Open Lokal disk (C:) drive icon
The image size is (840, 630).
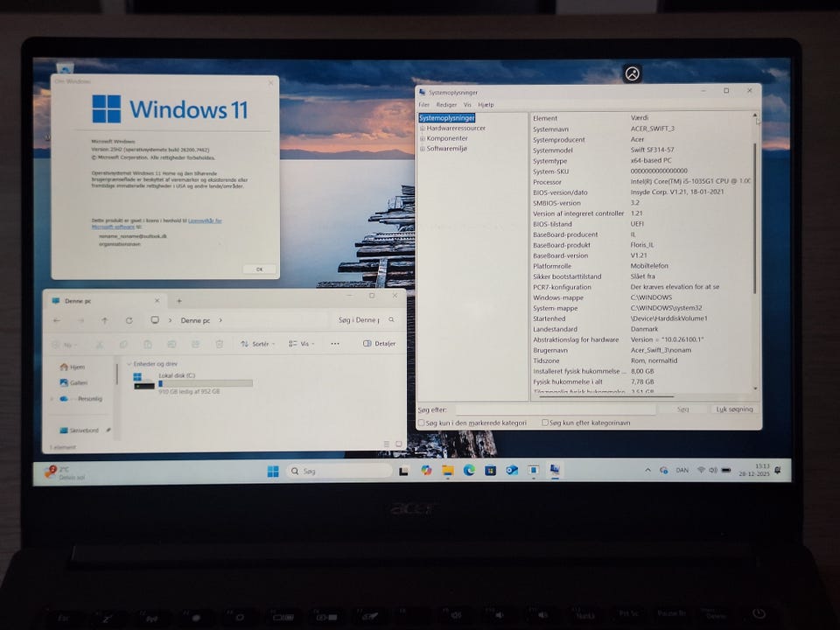coord(143,381)
